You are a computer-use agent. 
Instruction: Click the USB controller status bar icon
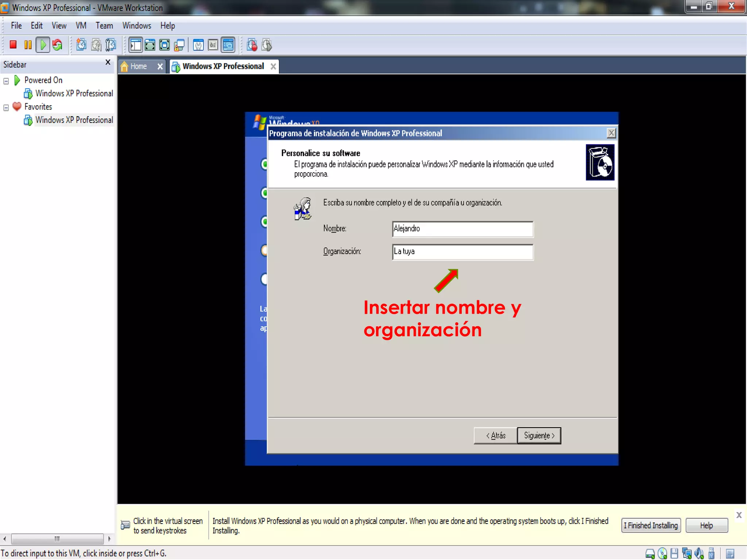point(711,554)
